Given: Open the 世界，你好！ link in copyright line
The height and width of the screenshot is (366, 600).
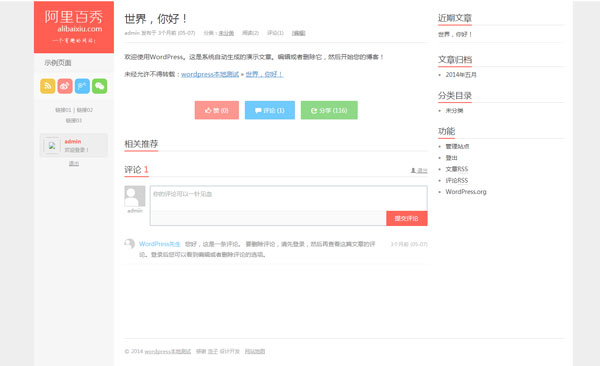Looking at the screenshot, I should click(x=264, y=74).
